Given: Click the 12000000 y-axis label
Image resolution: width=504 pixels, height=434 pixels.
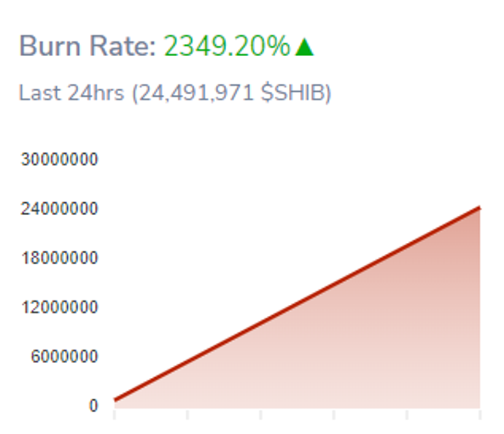Looking at the screenshot, I should pyautogui.click(x=59, y=307).
